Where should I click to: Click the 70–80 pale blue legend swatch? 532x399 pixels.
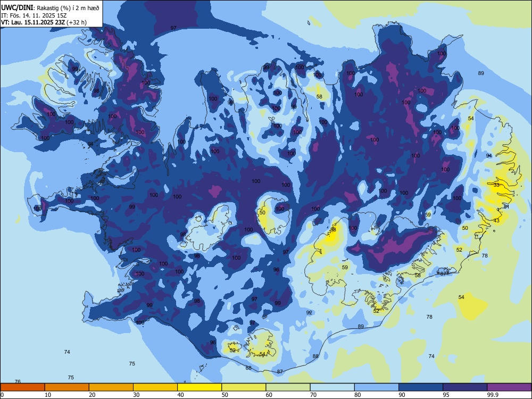click(x=332, y=387)
